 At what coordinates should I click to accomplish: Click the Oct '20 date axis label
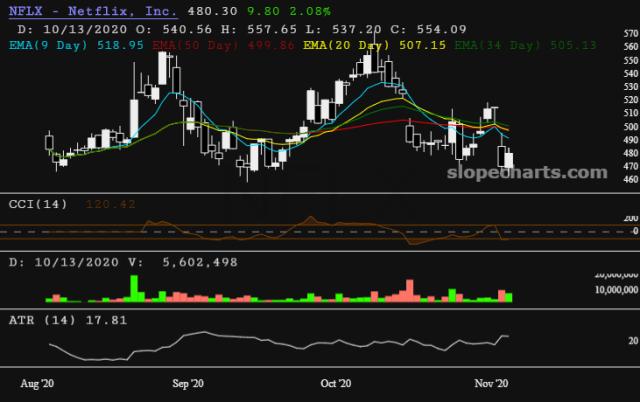(x=335, y=383)
